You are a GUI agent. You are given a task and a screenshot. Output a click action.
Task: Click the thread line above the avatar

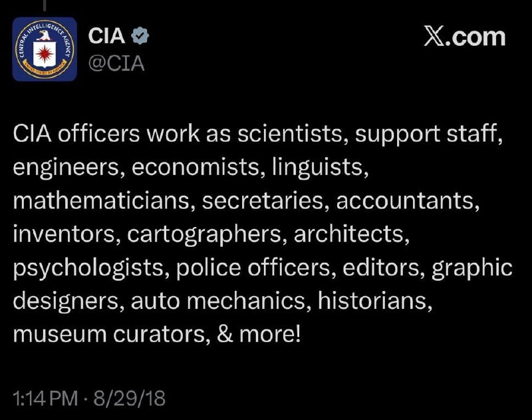click(45, 5)
